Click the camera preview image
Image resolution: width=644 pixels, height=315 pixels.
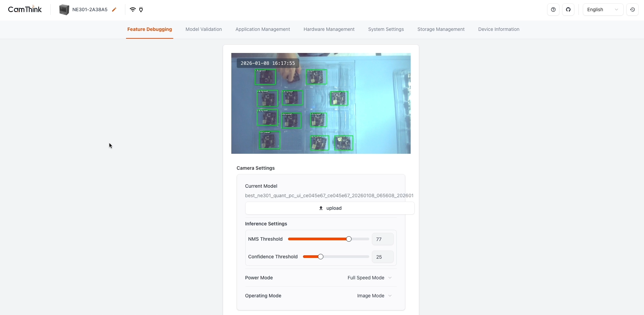click(x=321, y=103)
